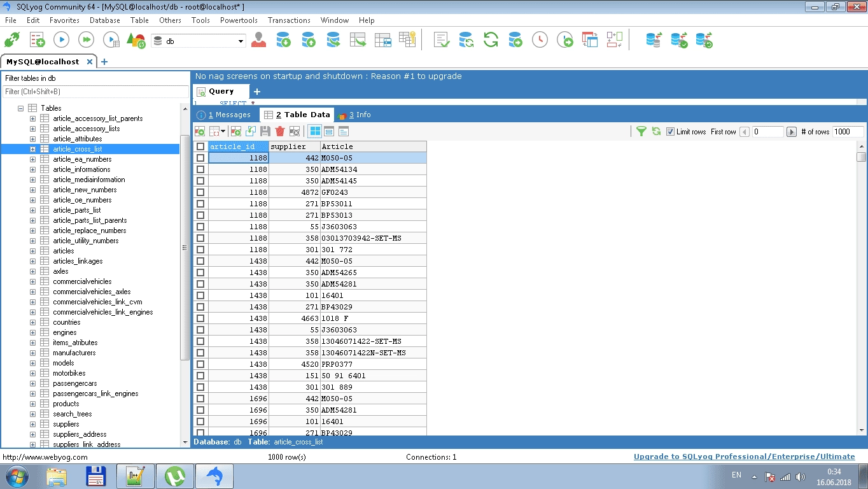Image resolution: width=868 pixels, height=489 pixels.
Task: Open a new query editor icon
Action: [37, 41]
